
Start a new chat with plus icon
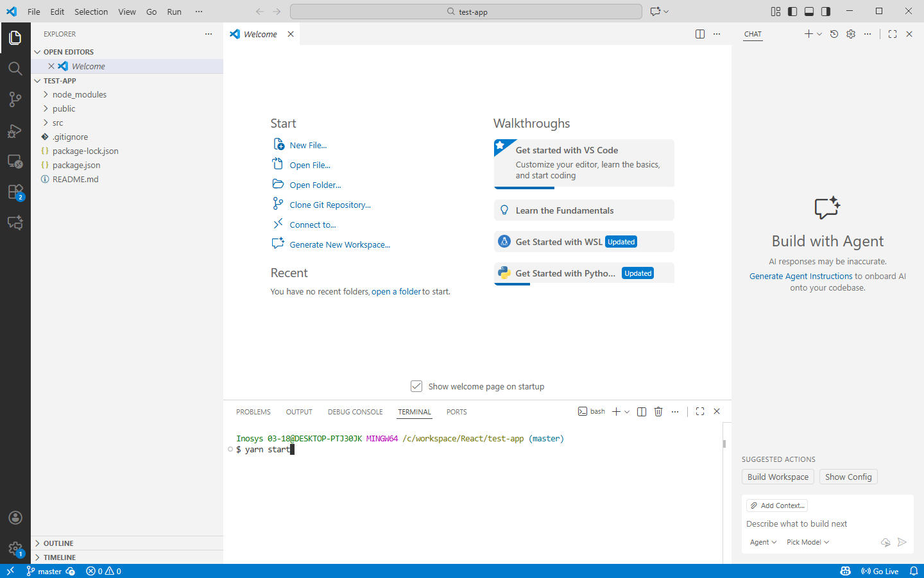coord(809,34)
